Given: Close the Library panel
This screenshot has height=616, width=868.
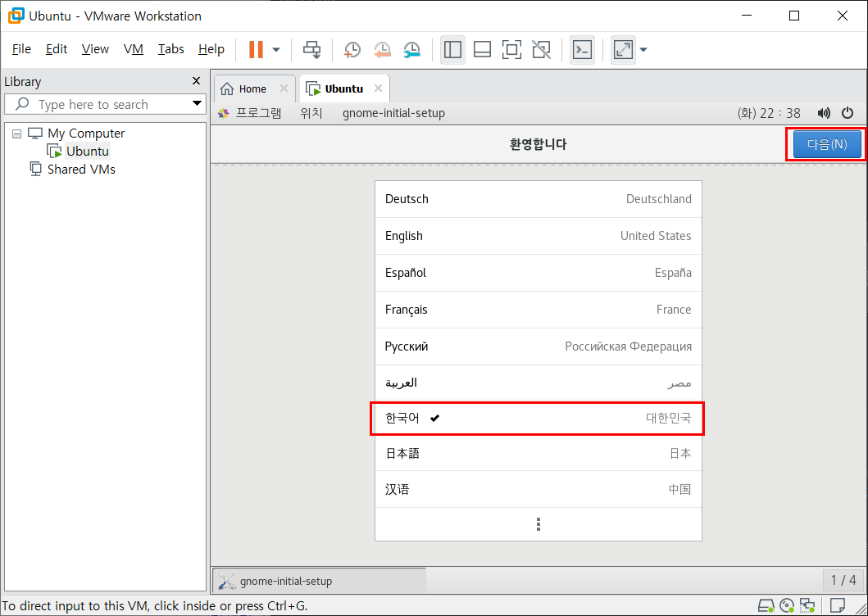Looking at the screenshot, I should coord(196,81).
